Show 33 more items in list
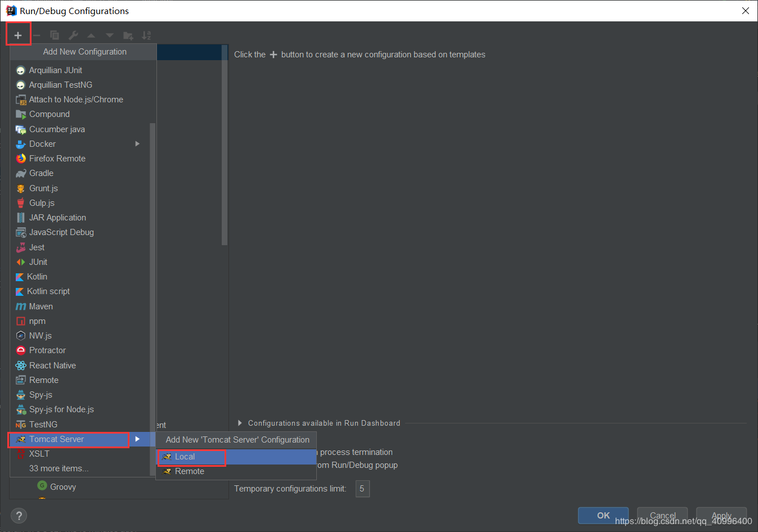 click(59, 468)
